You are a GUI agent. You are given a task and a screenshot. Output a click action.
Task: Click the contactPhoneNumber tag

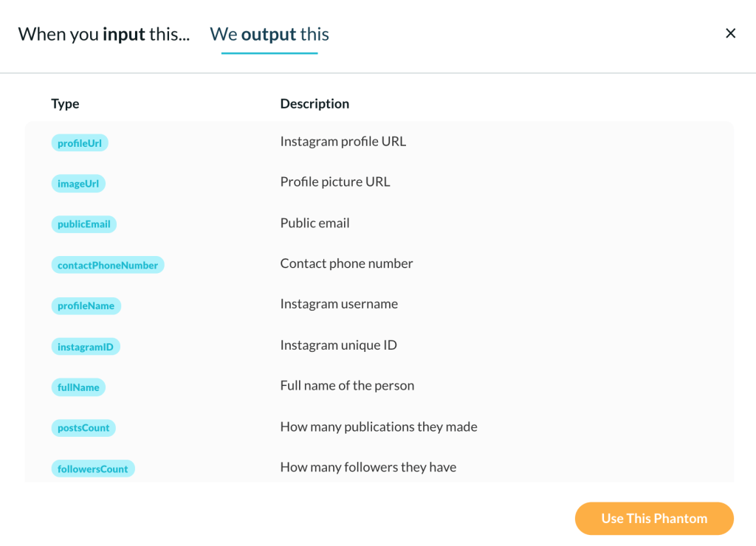coord(108,265)
